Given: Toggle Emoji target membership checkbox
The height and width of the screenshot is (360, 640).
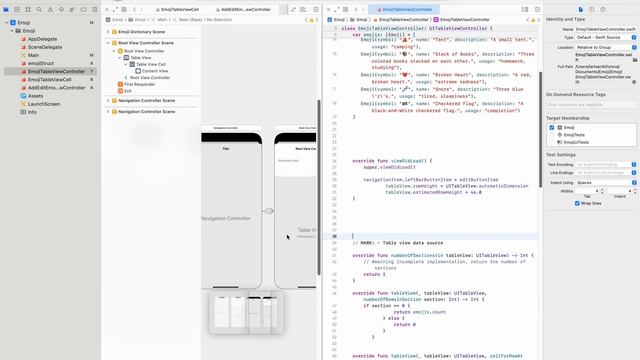Looking at the screenshot, I should (x=552, y=127).
